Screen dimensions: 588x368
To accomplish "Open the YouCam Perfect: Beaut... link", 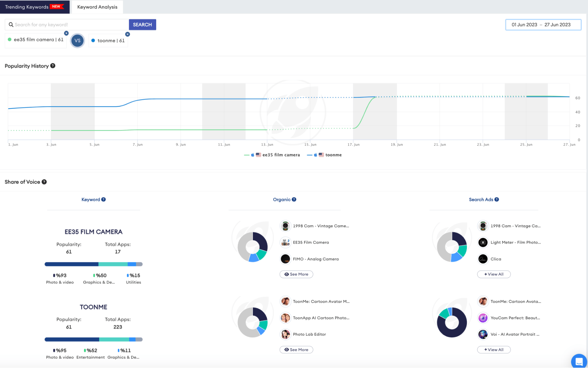I will coord(515,318).
